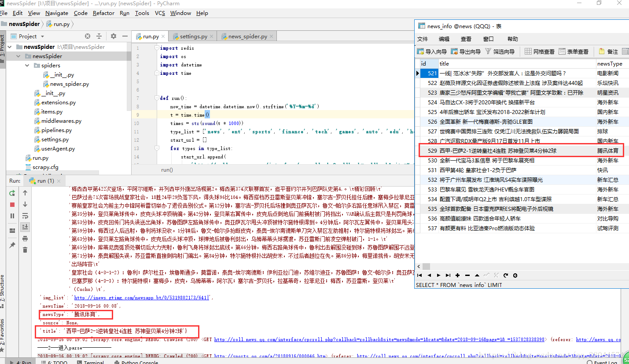Toggle scroll-to-end in the Run console
629x364 pixels.
25,227
